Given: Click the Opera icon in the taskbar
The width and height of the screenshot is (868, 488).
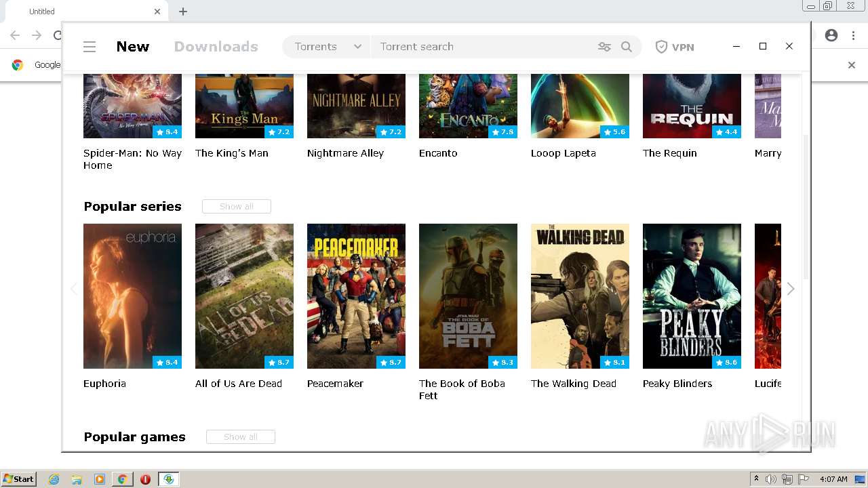Looking at the screenshot, I should click(x=145, y=479).
